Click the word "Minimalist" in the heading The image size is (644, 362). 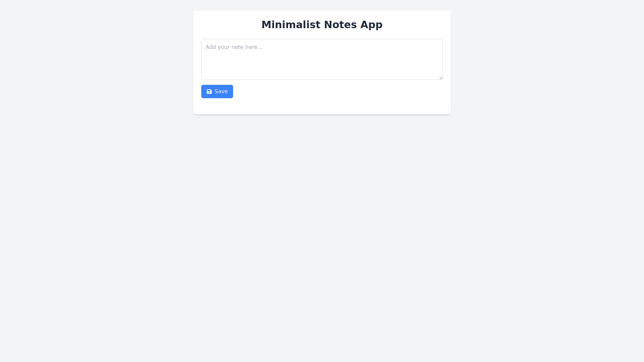pyautogui.click(x=290, y=24)
